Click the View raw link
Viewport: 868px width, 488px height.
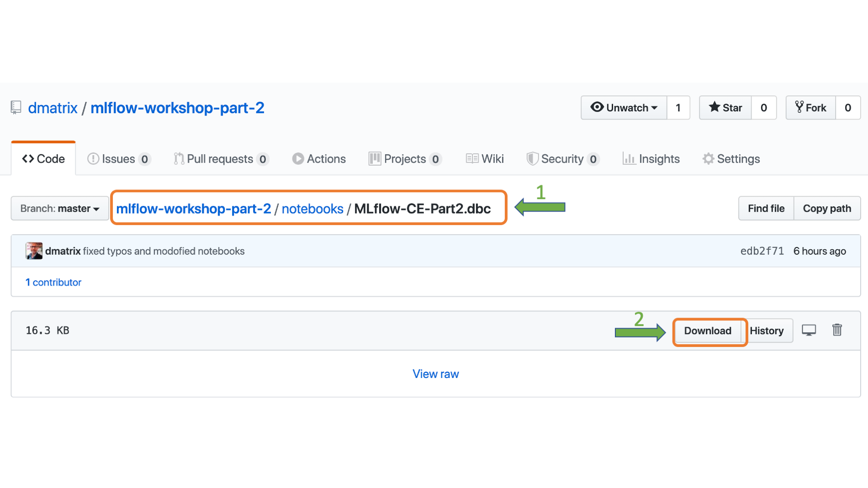[436, 374]
